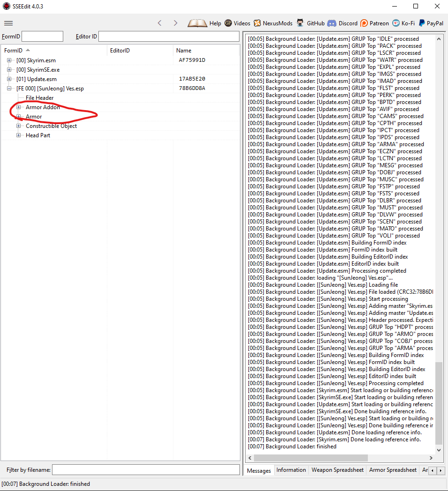This screenshot has width=448, height=491.
Task: Click the NexusMods icon
Action: [257, 23]
